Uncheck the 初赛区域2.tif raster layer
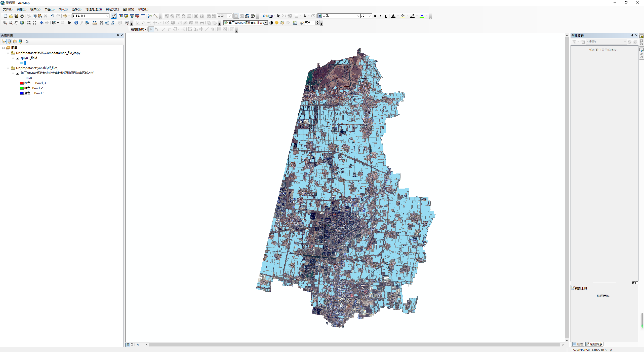644x352 pixels. click(18, 73)
